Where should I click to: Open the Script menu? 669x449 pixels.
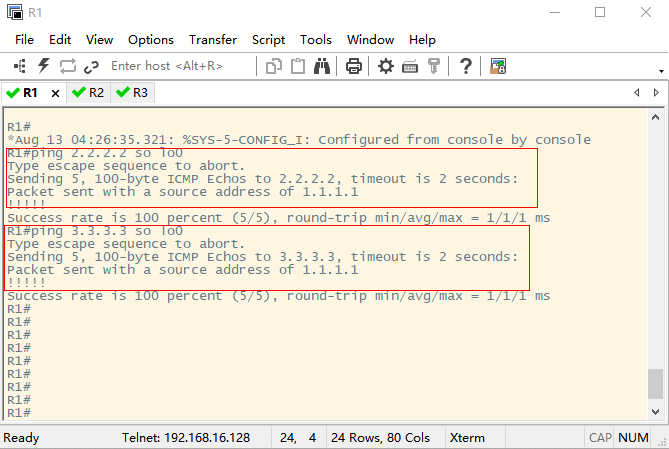(x=268, y=40)
